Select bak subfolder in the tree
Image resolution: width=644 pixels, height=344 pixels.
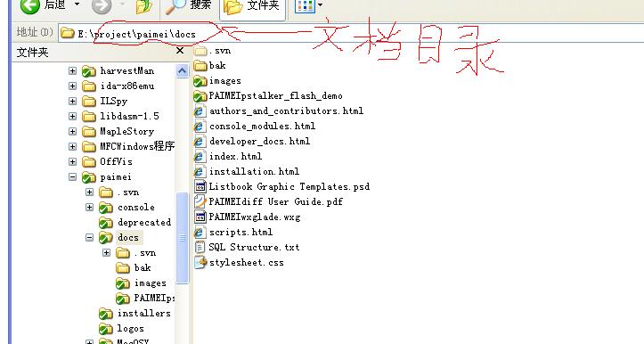[x=143, y=268]
